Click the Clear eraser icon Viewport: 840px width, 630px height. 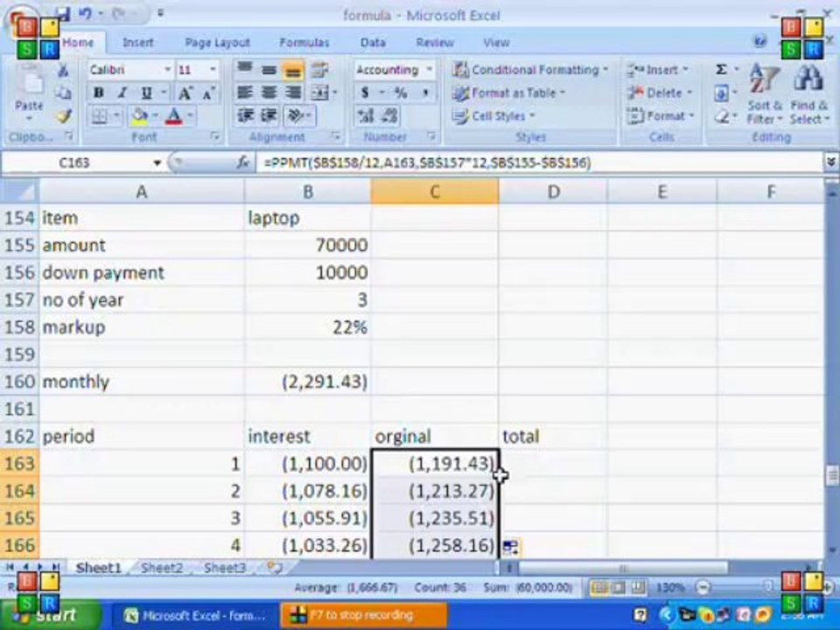[x=722, y=116]
